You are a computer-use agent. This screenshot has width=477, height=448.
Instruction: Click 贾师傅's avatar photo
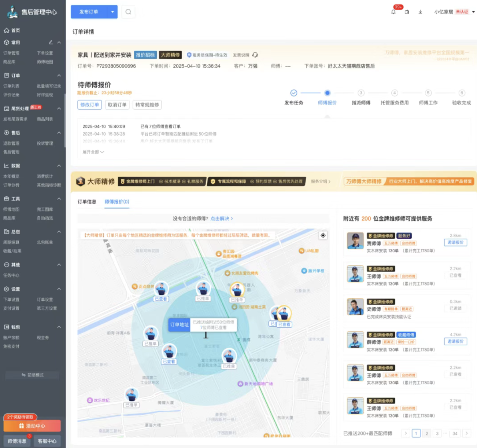coord(355,240)
